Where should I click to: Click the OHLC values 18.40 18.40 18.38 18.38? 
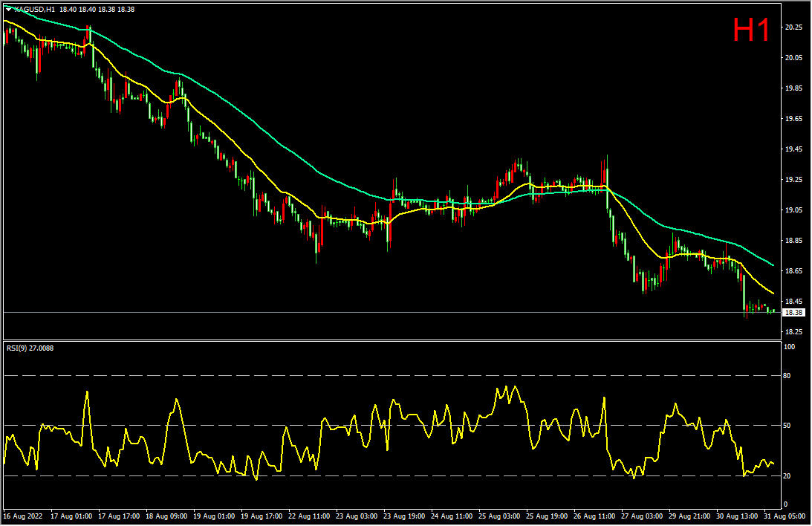[97, 10]
